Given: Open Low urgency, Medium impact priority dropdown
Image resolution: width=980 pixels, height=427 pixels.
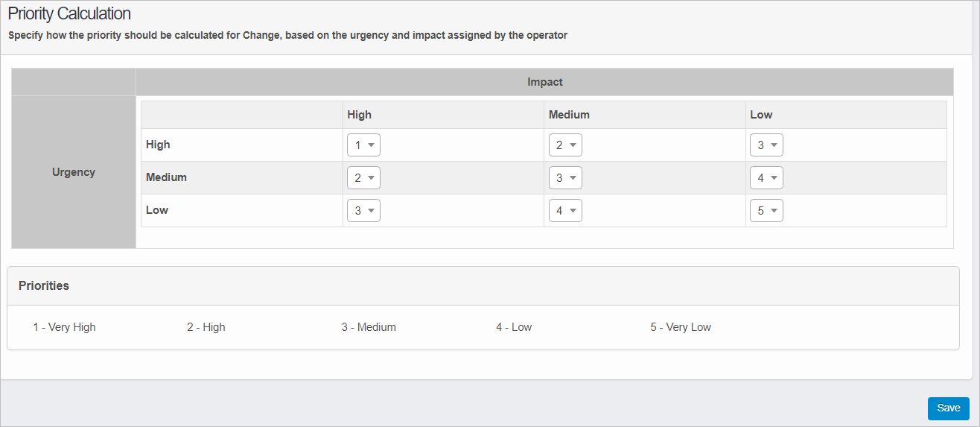Looking at the screenshot, I should (x=565, y=211).
